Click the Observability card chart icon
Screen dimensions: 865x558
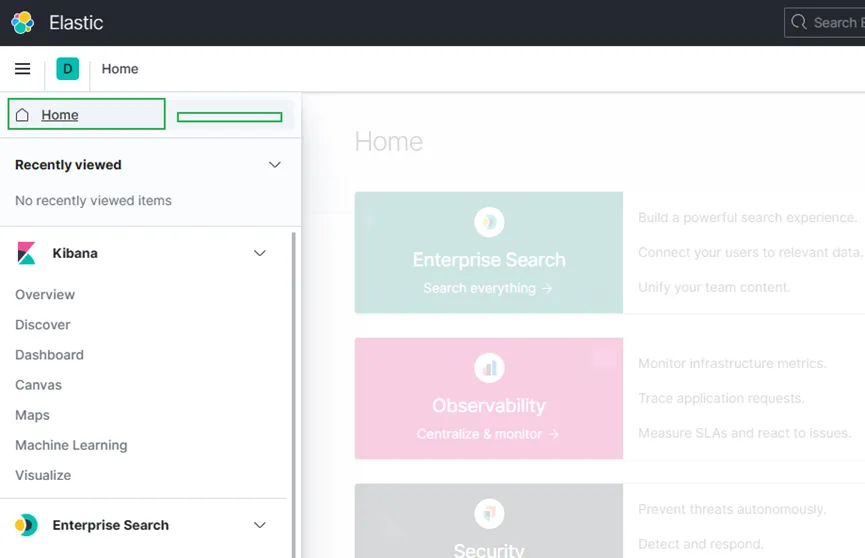(x=489, y=368)
